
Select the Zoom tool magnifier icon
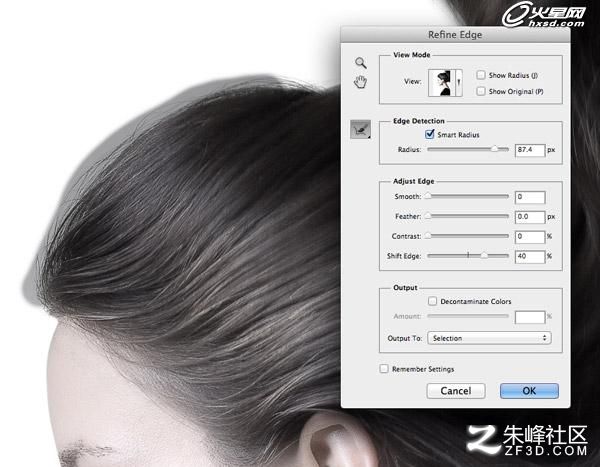point(360,63)
